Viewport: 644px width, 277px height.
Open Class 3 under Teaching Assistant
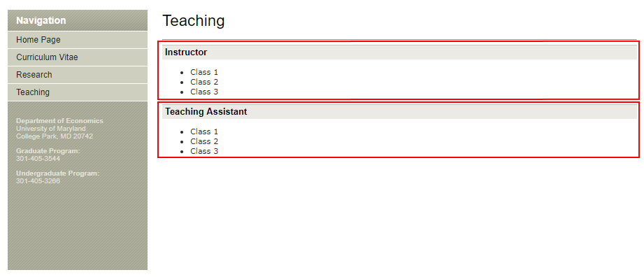click(204, 152)
